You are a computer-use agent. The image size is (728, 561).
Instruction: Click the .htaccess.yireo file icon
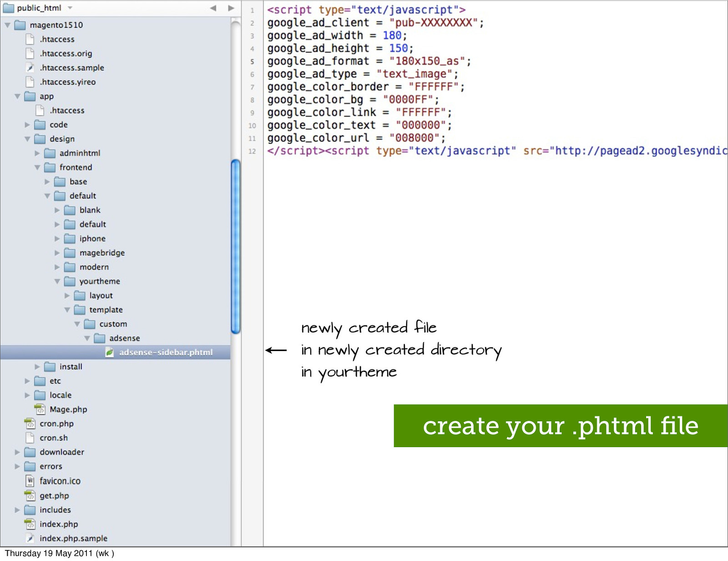30,82
